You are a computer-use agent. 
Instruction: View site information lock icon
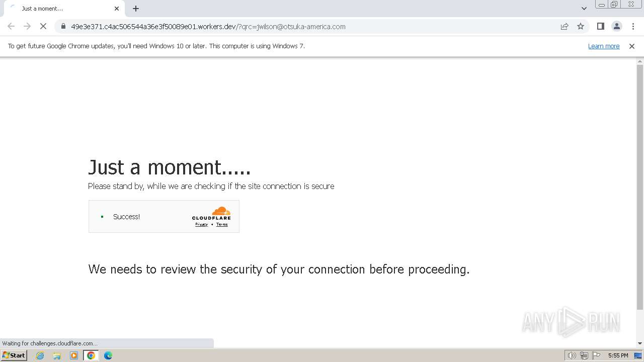point(63,26)
